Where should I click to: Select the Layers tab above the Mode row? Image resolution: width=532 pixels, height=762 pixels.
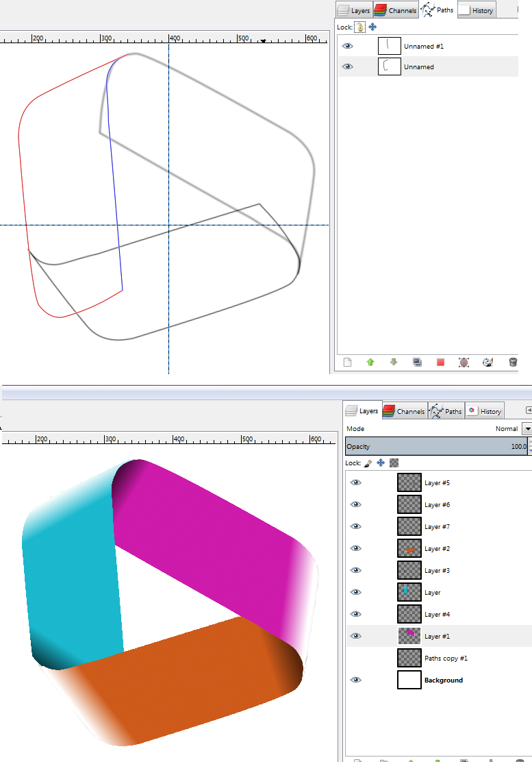(x=362, y=410)
